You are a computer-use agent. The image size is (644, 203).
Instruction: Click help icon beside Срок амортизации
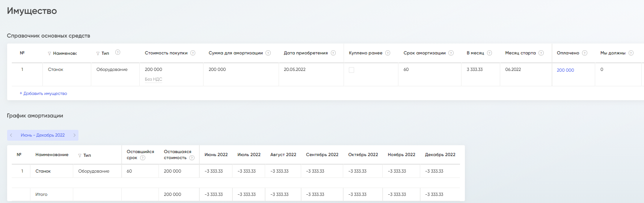point(451,53)
